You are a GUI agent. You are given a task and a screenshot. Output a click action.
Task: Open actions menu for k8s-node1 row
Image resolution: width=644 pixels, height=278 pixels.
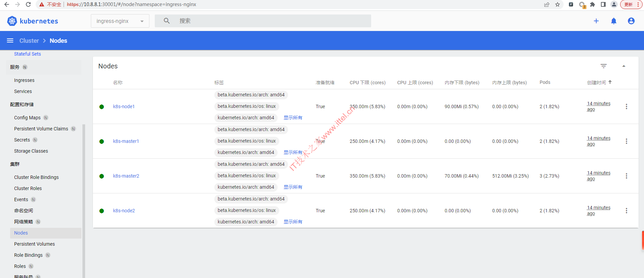[x=626, y=106]
